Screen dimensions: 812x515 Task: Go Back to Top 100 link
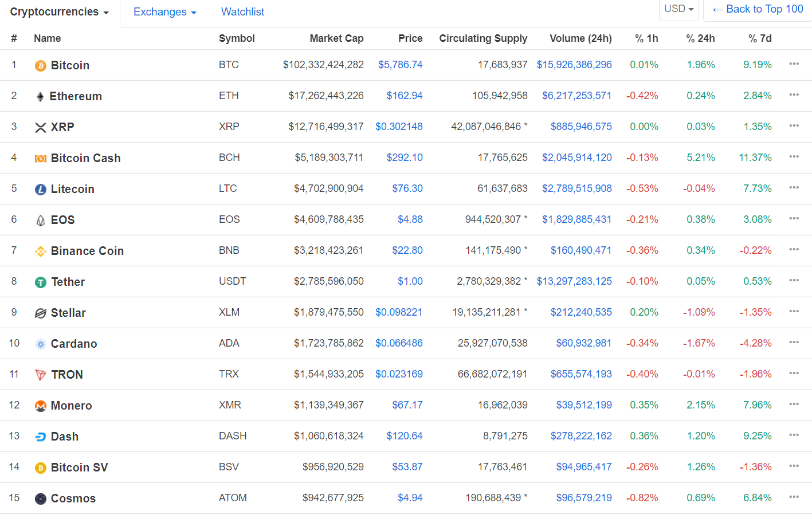758,9
